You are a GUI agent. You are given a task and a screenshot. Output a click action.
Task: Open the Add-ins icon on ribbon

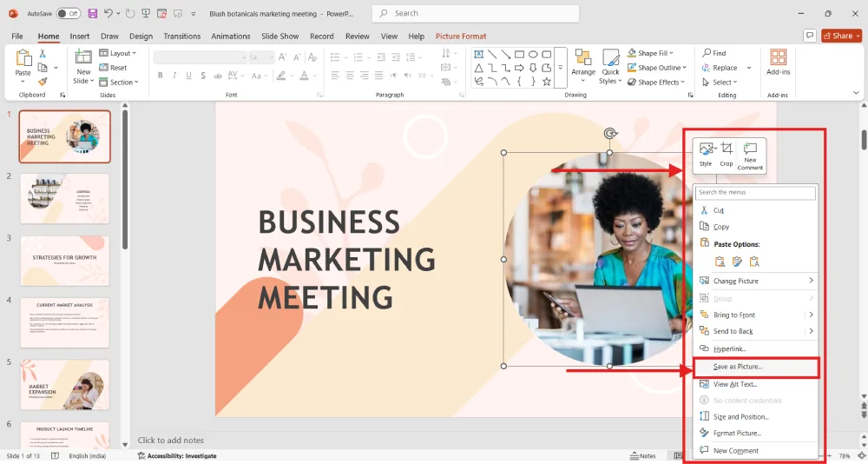click(779, 63)
